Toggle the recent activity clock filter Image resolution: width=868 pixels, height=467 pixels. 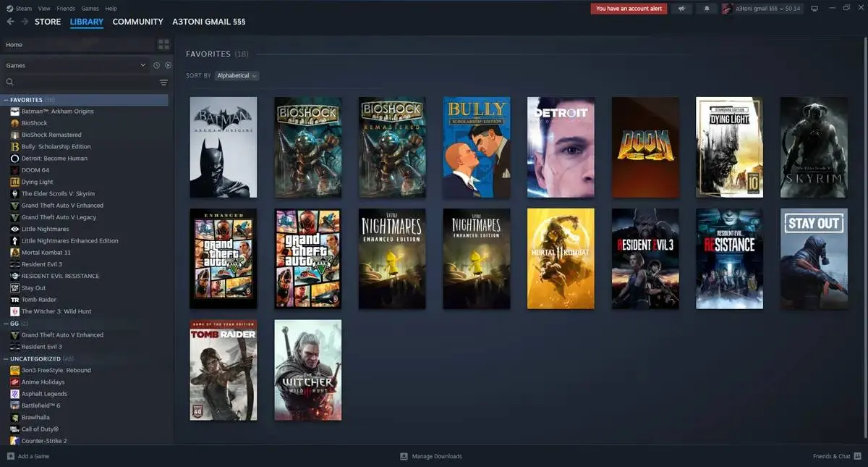(x=156, y=65)
